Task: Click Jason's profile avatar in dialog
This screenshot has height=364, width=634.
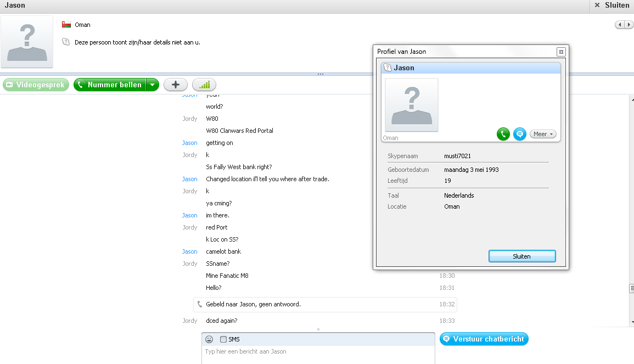Action: 412,105
